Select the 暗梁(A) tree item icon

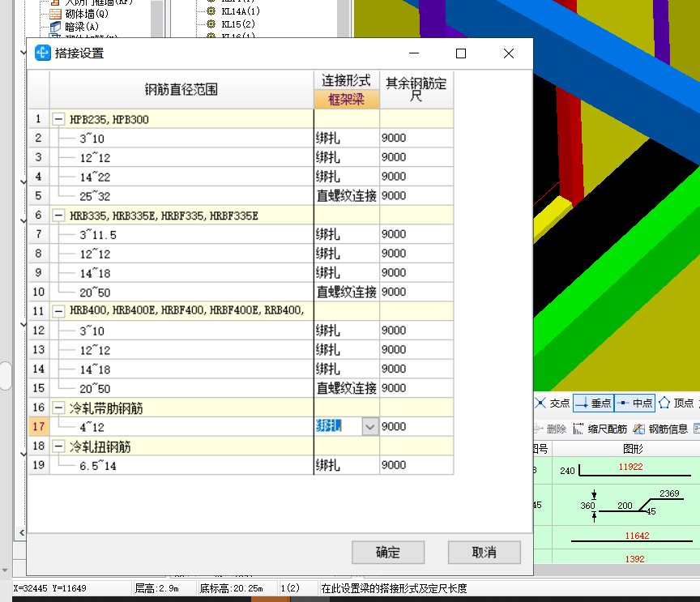(x=55, y=27)
